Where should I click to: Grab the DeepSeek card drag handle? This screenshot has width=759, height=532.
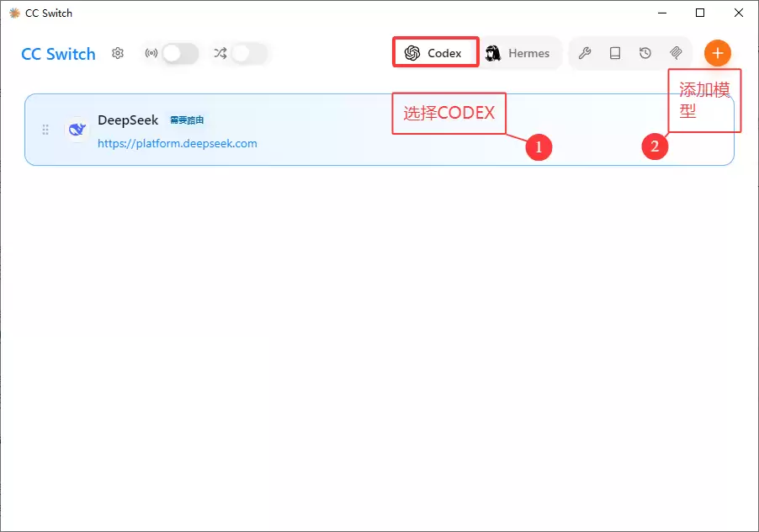[x=45, y=130]
